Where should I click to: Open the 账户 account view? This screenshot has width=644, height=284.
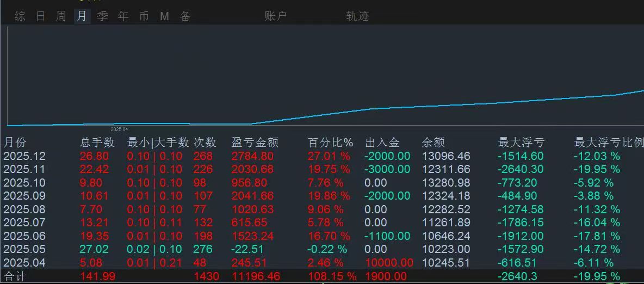click(x=276, y=16)
